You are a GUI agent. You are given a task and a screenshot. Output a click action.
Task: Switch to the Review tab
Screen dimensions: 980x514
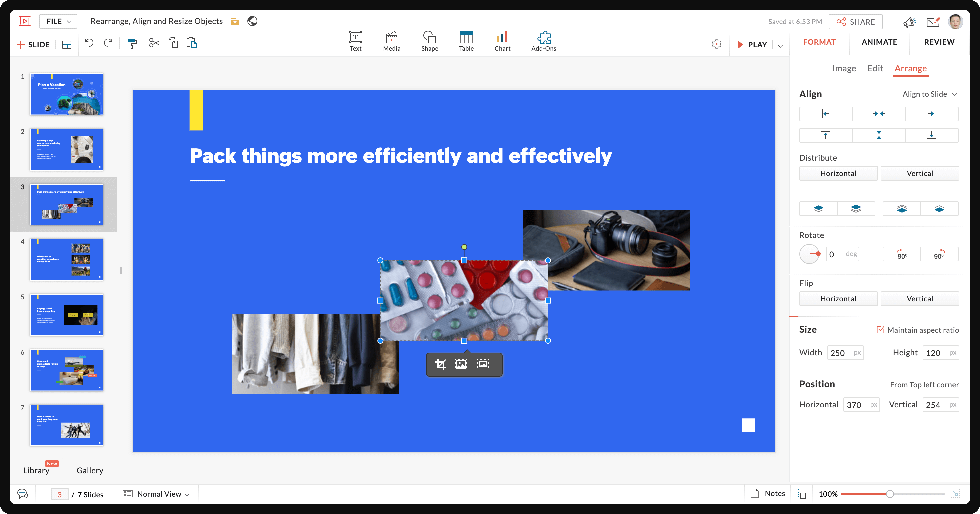click(x=939, y=42)
